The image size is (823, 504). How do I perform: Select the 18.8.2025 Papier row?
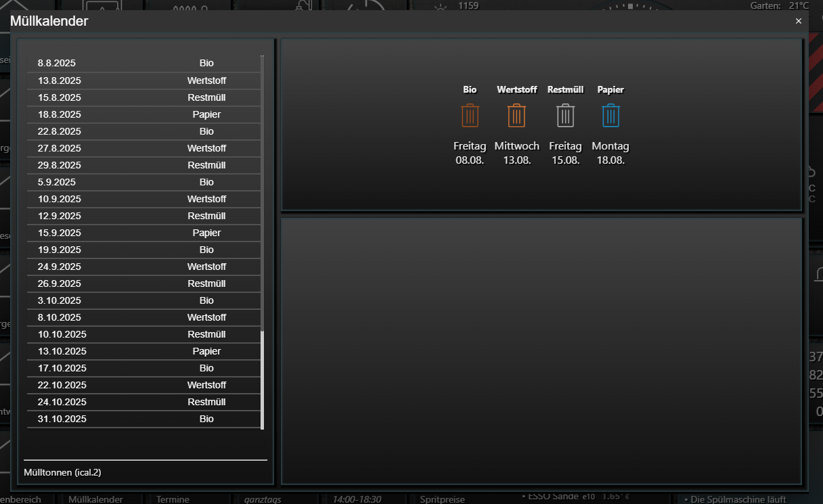click(143, 114)
